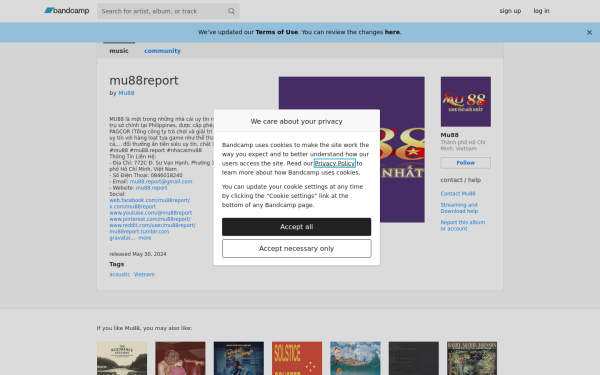Image resolution: width=600 pixels, height=375 pixels.
Task: Dismiss the Terms of Use banner
Action: pyautogui.click(x=589, y=33)
